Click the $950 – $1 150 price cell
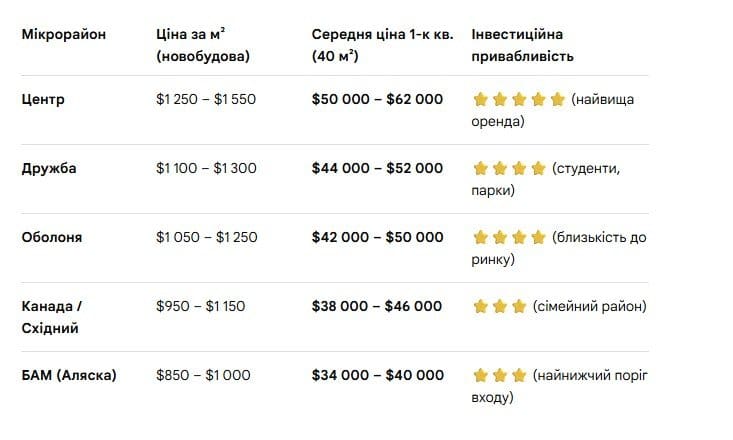 200,306
